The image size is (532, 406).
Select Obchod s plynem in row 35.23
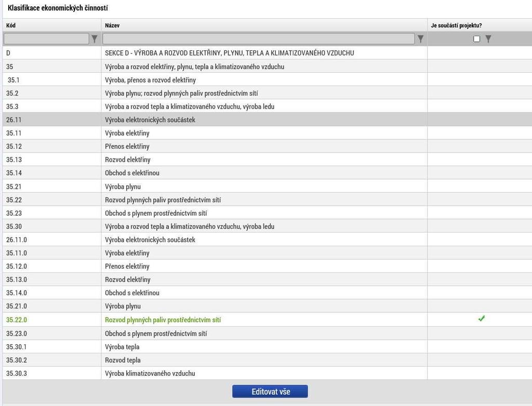156,213
